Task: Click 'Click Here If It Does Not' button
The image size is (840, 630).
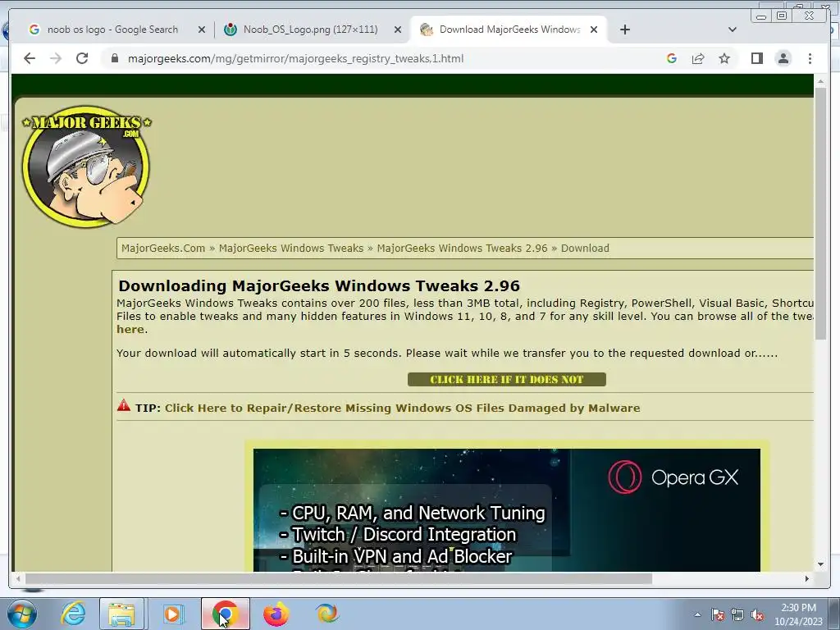Action: pos(507,379)
